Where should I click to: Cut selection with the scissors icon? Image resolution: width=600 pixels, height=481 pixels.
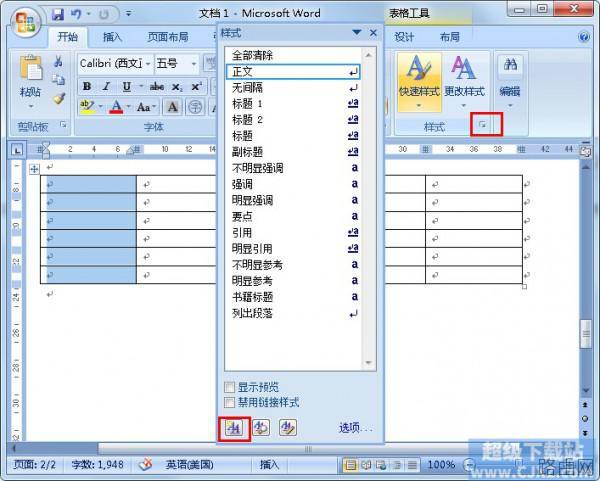click(58, 61)
